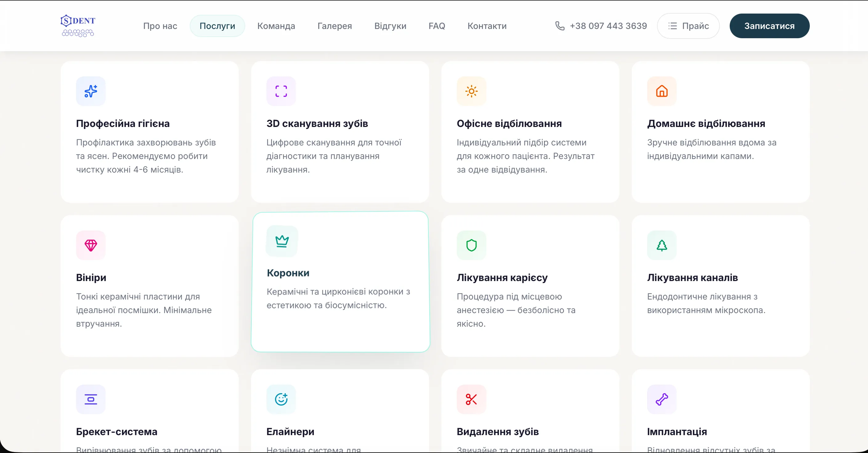Click the 3D сканування зубів heading

coord(317,124)
